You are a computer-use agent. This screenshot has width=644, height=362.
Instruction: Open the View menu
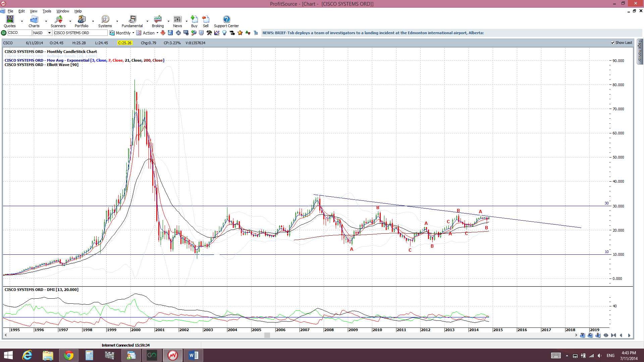(x=34, y=11)
